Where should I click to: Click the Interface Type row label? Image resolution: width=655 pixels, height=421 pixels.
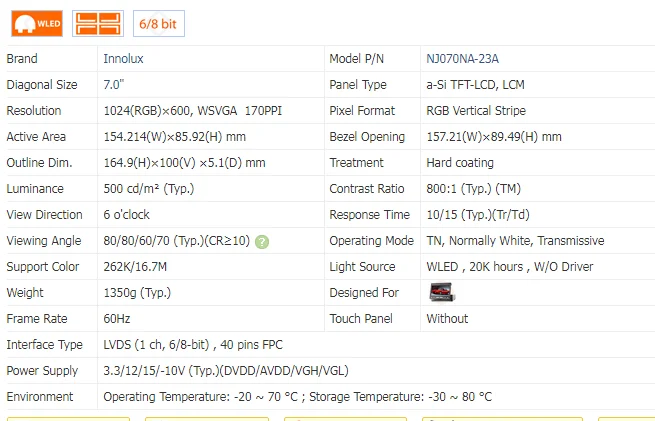coord(44,345)
